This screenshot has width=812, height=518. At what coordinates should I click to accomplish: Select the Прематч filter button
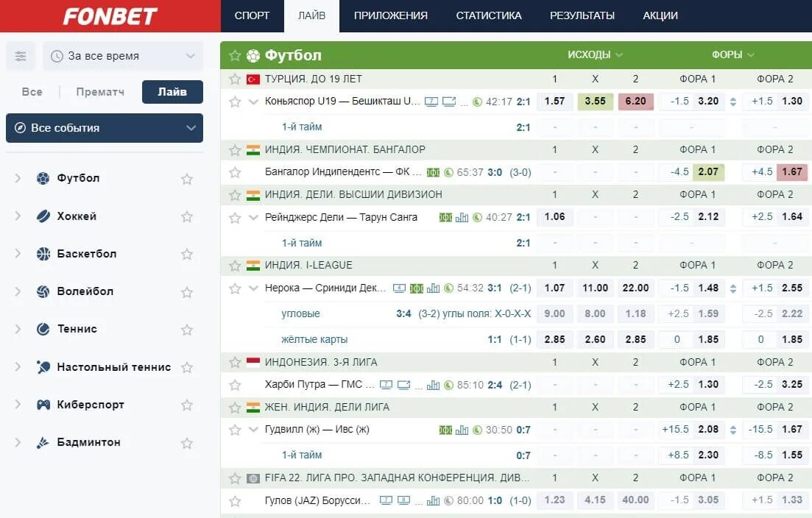(100, 92)
